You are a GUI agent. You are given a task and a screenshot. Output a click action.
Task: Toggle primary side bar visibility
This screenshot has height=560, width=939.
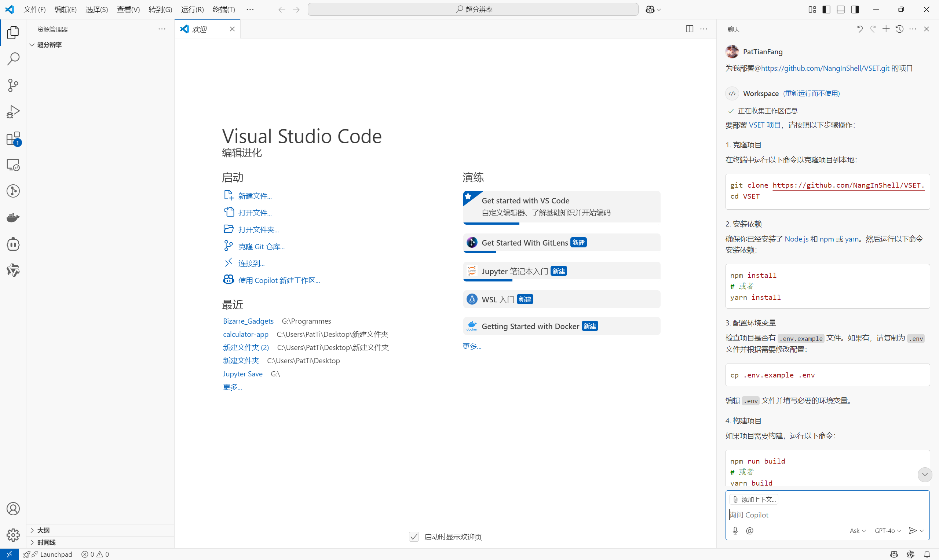[x=826, y=10]
